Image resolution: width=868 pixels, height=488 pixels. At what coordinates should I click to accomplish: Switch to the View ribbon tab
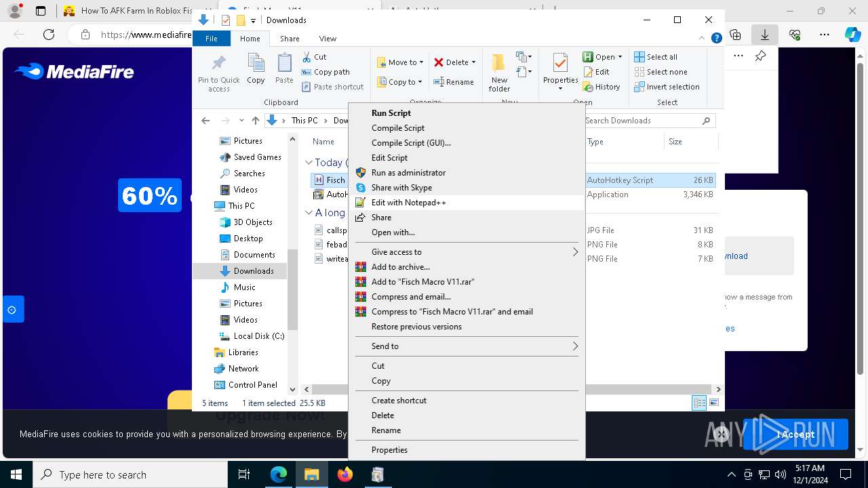click(x=328, y=39)
